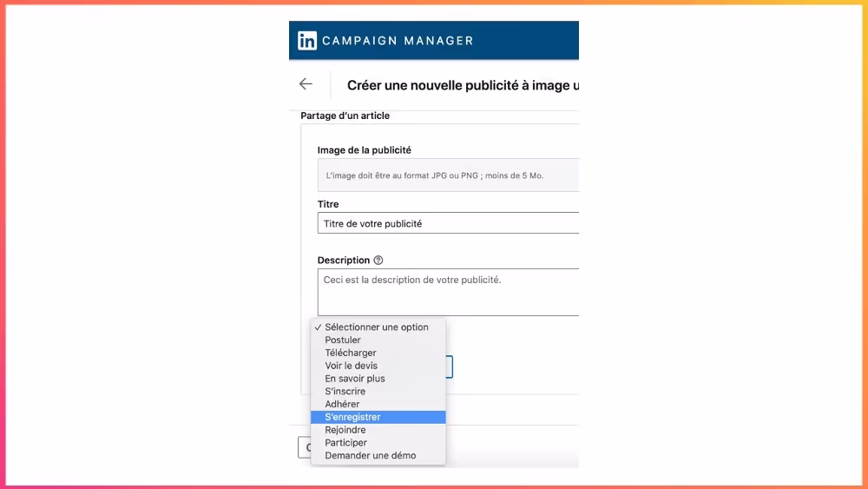The height and width of the screenshot is (489, 868).
Task: Choose "Sélectionner une option" in dropdown
Action: (x=378, y=327)
